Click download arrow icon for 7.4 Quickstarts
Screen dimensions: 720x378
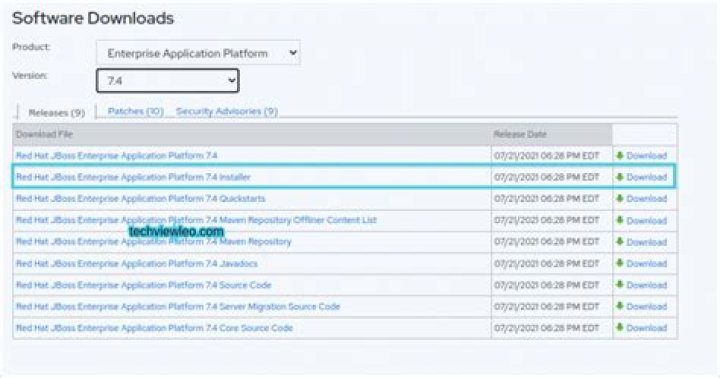619,198
